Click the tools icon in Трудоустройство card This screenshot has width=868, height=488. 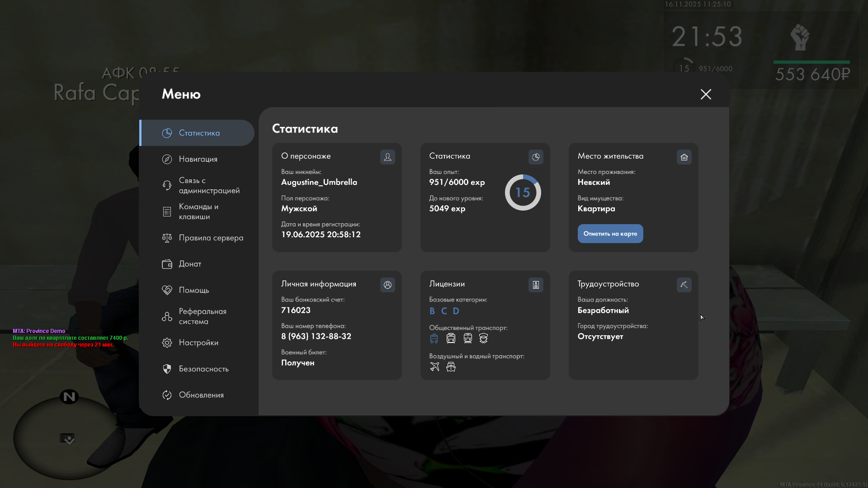[684, 285]
